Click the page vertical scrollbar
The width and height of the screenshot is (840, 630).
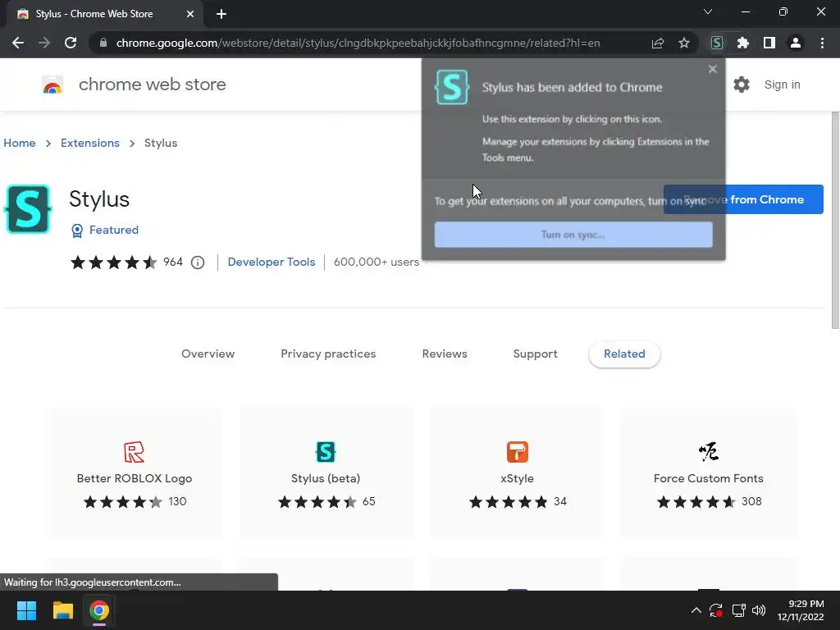(x=835, y=221)
